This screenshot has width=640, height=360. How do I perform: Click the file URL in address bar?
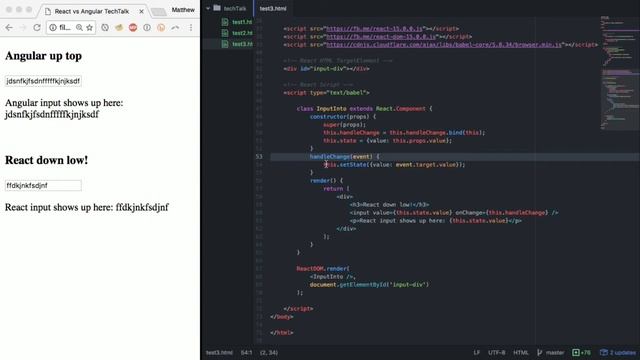pos(65,27)
